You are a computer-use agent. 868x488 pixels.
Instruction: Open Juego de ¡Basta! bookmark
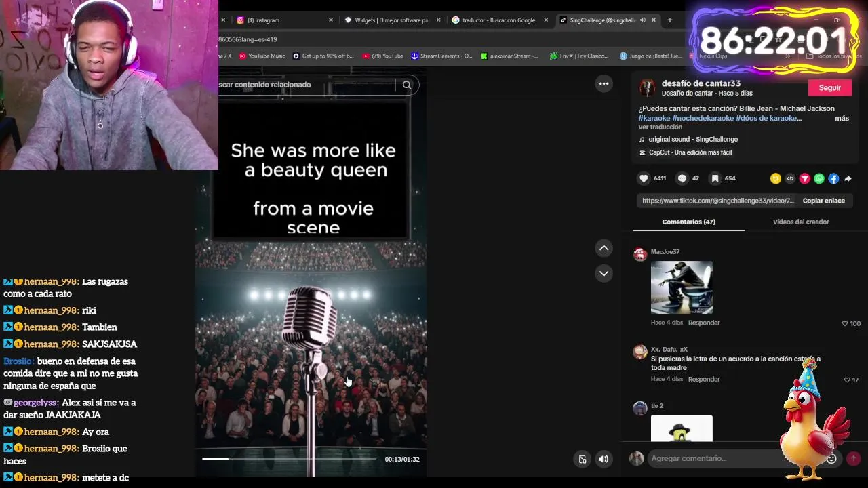pyautogui.click(x=651, y=56)
